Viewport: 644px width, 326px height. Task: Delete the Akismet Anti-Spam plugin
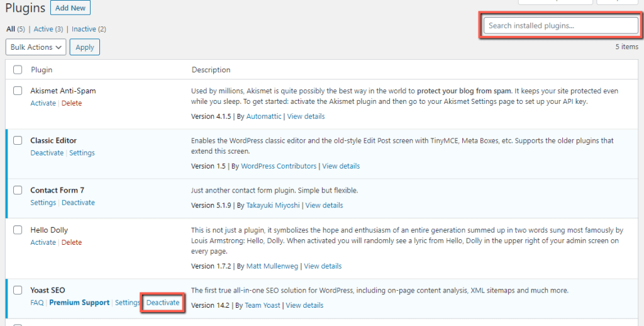click(72, 103)
